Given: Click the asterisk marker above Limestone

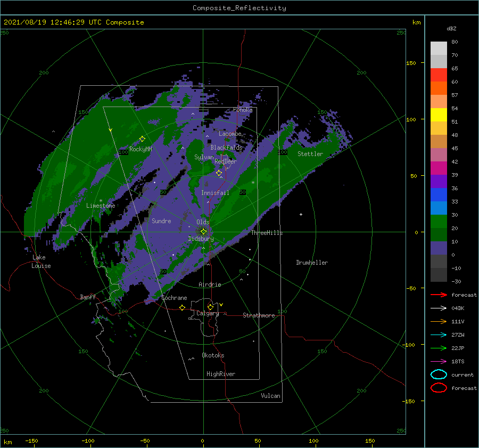Looking at the screenshot, I should coord(101,201).
